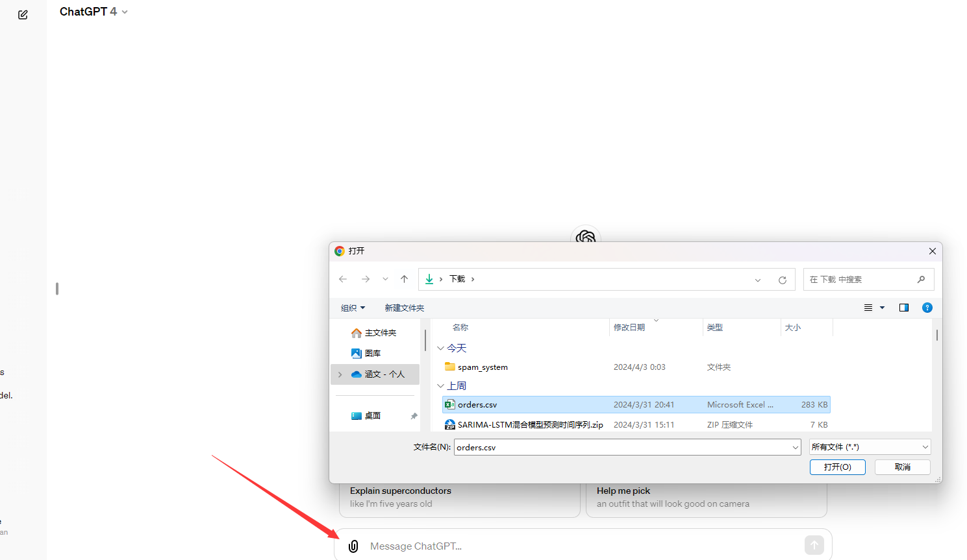Click the forward navigation arrow in dialog
Viewport: 967px width, 560px height.
click(x=366, y=279)
